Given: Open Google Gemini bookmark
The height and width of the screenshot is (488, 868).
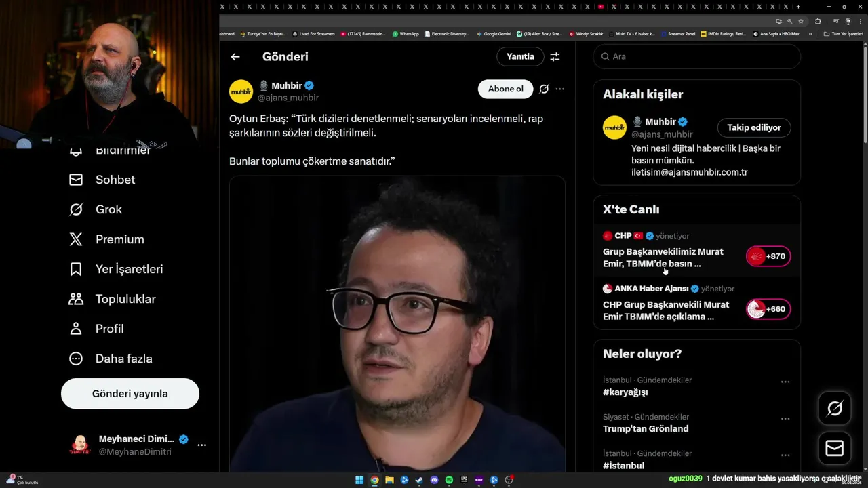Looking at the screenshot, I should [494, 33].
